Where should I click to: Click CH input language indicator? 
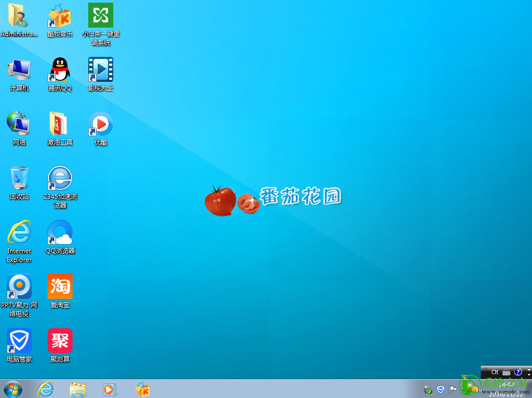(495, 372)
